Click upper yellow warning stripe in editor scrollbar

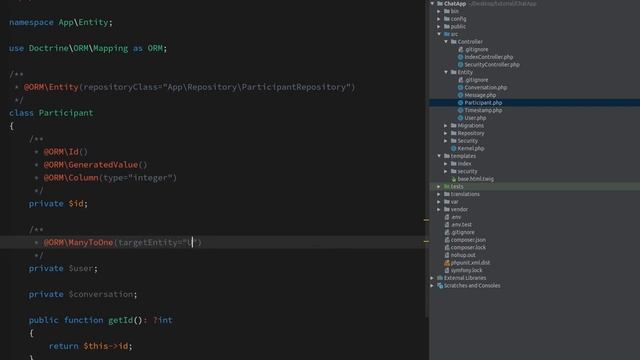[x=427, y=220]
